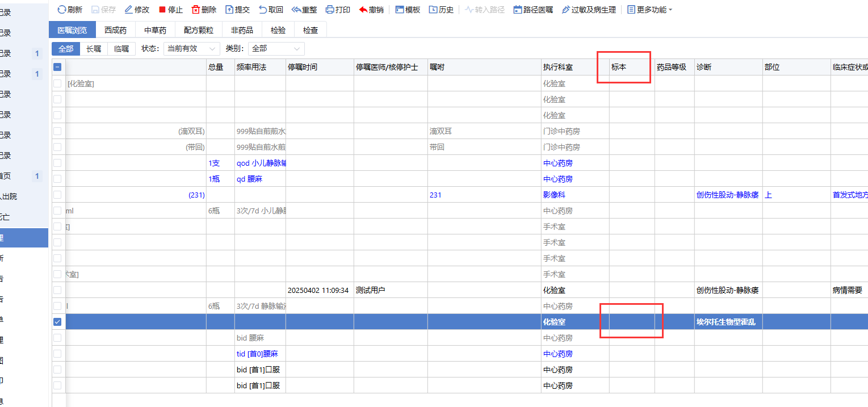
Task: Select the 全部 filter button
Action: click(x=66, y=49)
